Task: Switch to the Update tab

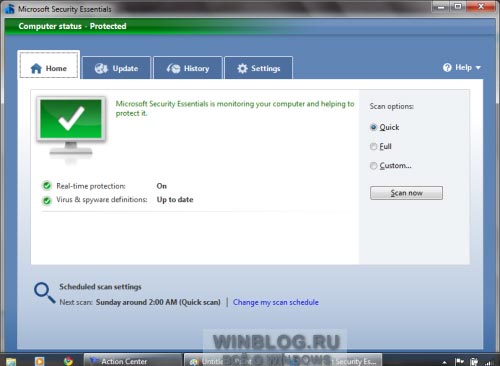Action: (x=116, y=68)
